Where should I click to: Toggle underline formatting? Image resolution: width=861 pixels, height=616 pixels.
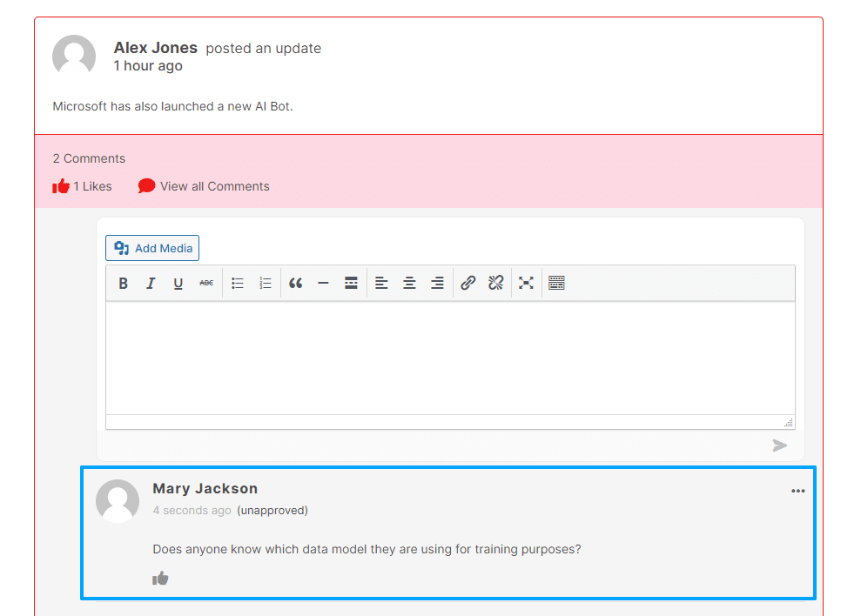pos(178,284)
